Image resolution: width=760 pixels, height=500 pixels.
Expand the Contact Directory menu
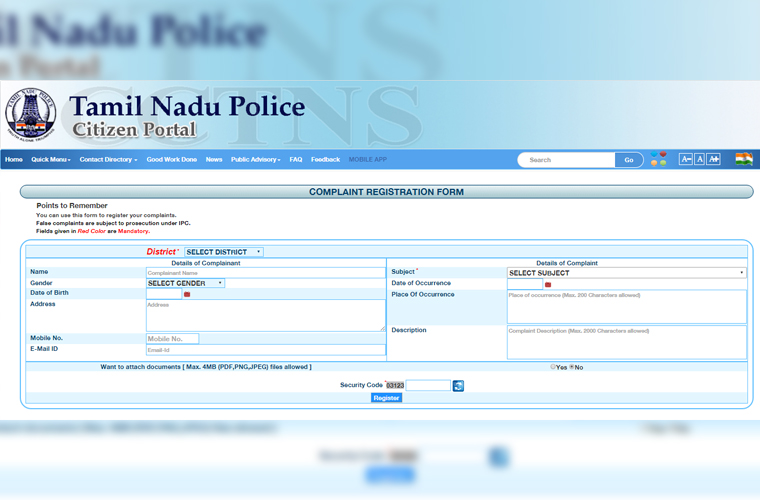(109, 159)
